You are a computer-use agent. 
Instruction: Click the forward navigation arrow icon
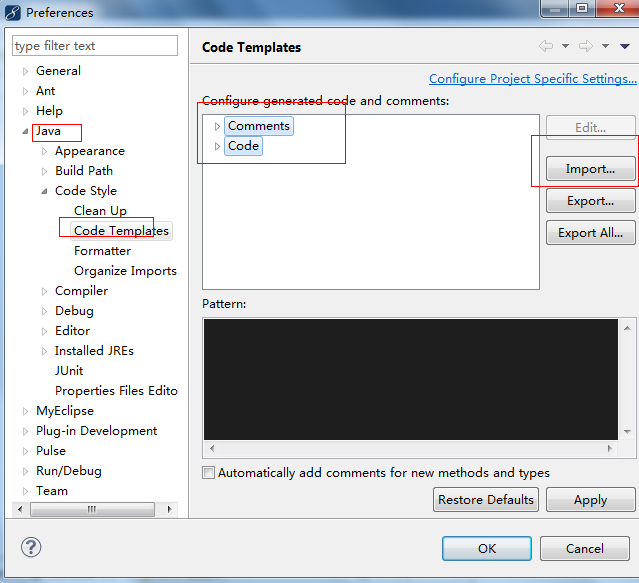(586, 46)
